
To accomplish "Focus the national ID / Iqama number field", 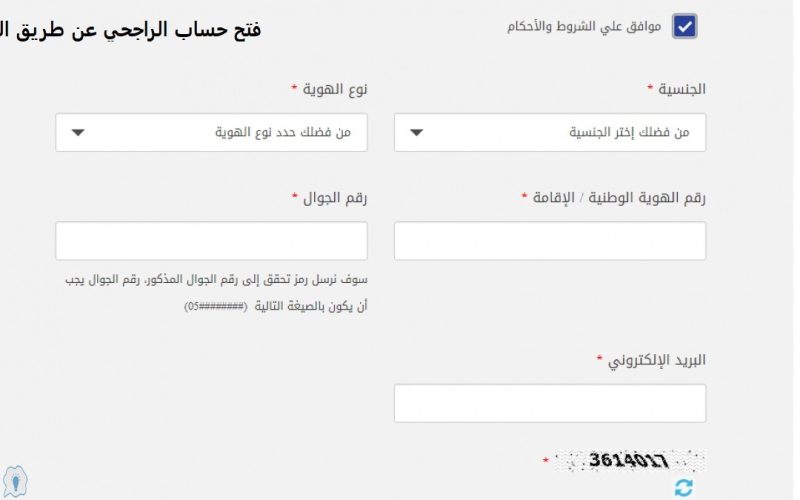I will pos(550,241).
